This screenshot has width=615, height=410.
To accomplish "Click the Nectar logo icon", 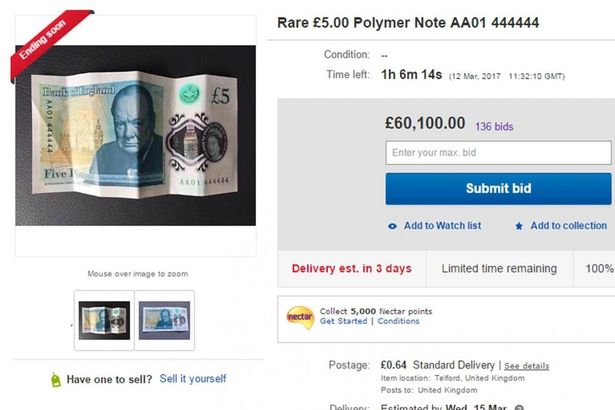I will tap(300, 317).
